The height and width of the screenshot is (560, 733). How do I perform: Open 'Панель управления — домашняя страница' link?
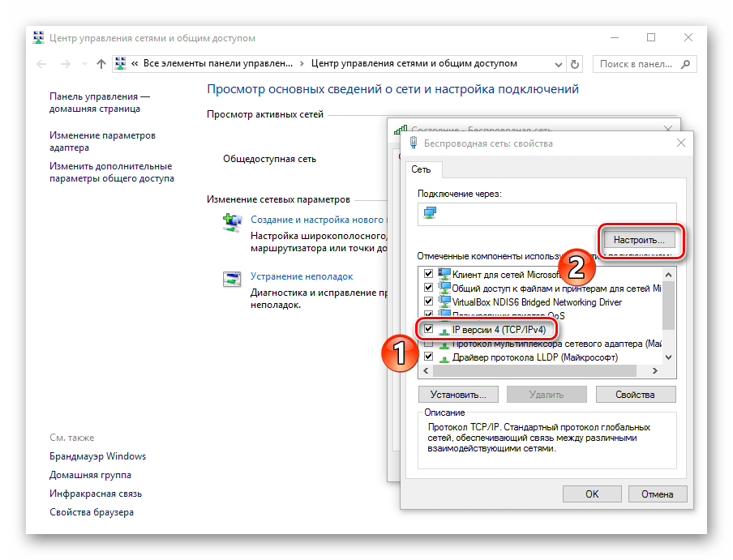[x=100, y=102]
